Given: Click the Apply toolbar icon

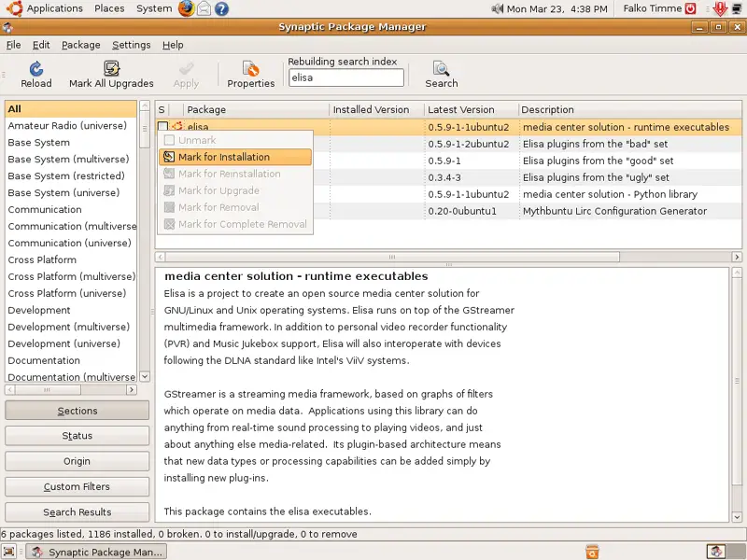Looking at the screenshot, I should [186, 69].
